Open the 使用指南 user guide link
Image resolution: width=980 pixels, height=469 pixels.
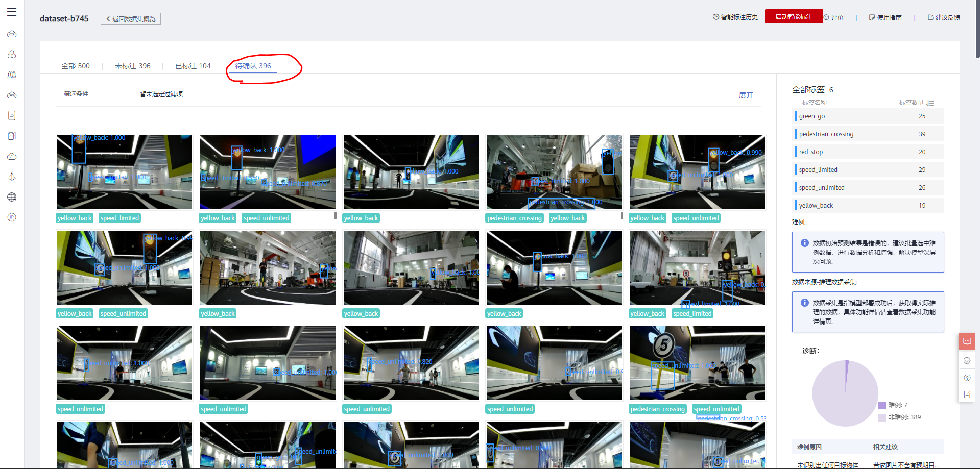tap(886, 17)
